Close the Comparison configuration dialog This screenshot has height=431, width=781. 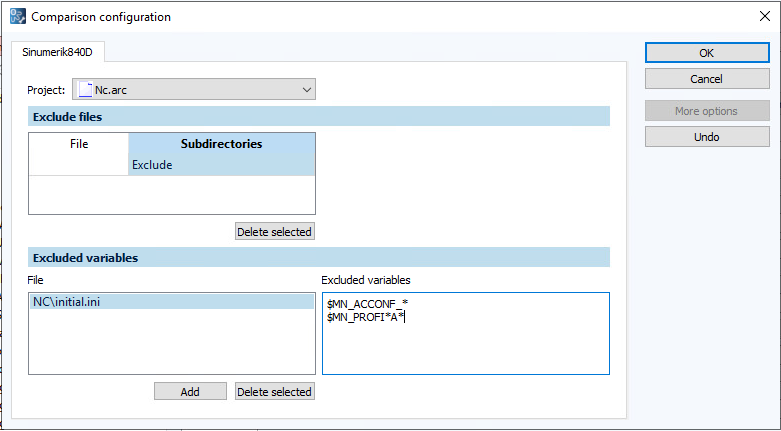(763, 16)
